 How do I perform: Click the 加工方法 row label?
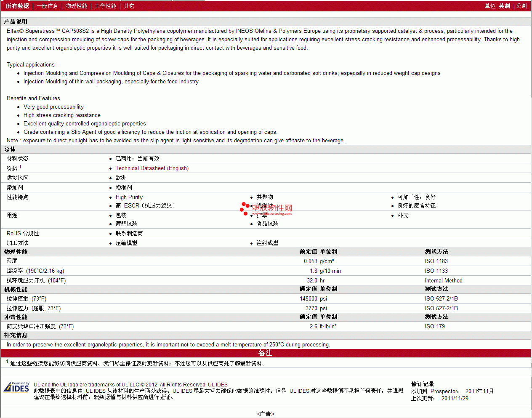click(18, 243)
